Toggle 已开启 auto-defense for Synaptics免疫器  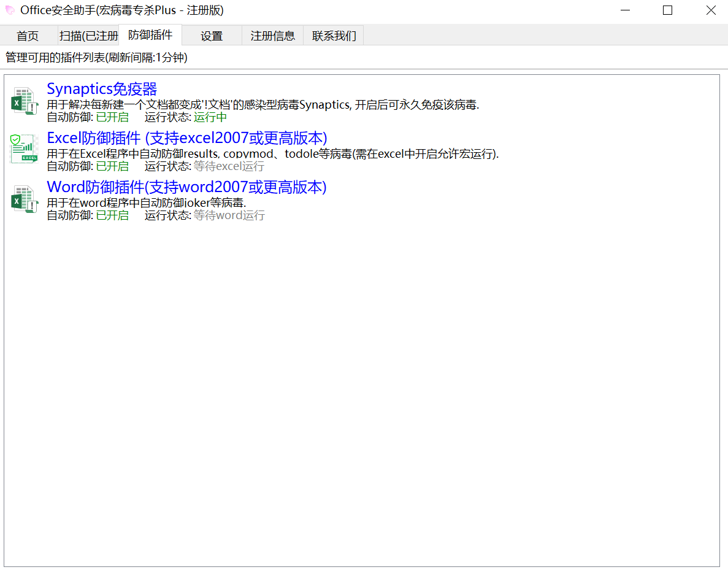(112, 117)
